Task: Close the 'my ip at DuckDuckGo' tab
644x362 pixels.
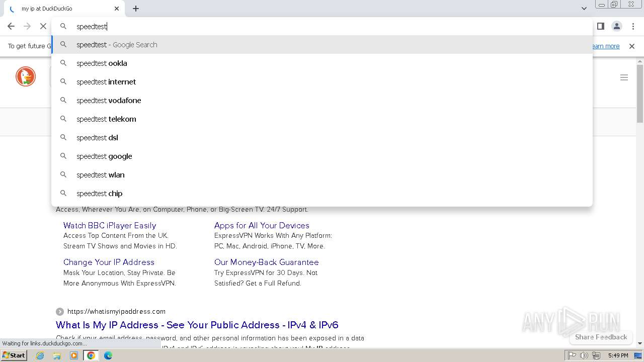Action: pyautogui.click(x=117, y=9)
